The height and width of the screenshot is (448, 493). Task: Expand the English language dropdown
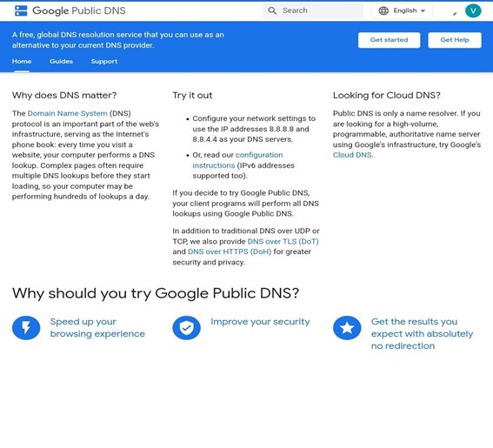(x=402, y=10)
